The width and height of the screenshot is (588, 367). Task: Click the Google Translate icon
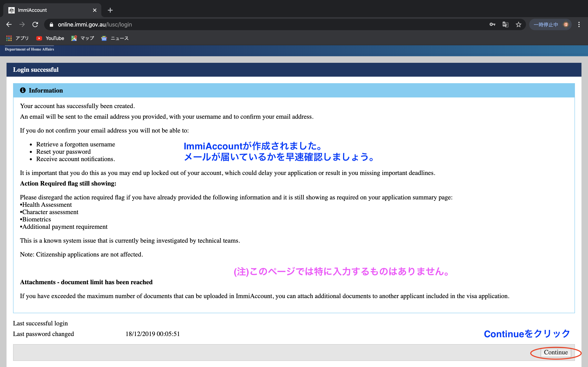[x=505, y=24]
